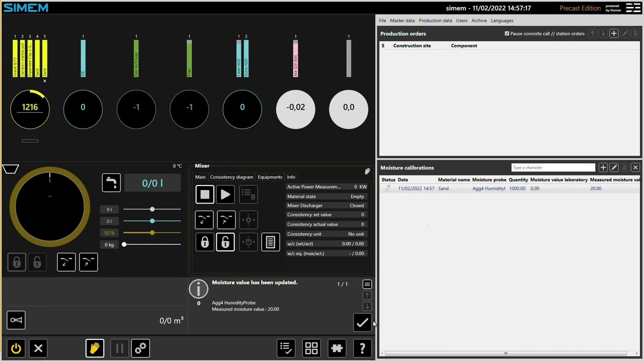Switch to the Consistency diagram tab
This screenshot has width=644, height=362.
pos(231,177)
